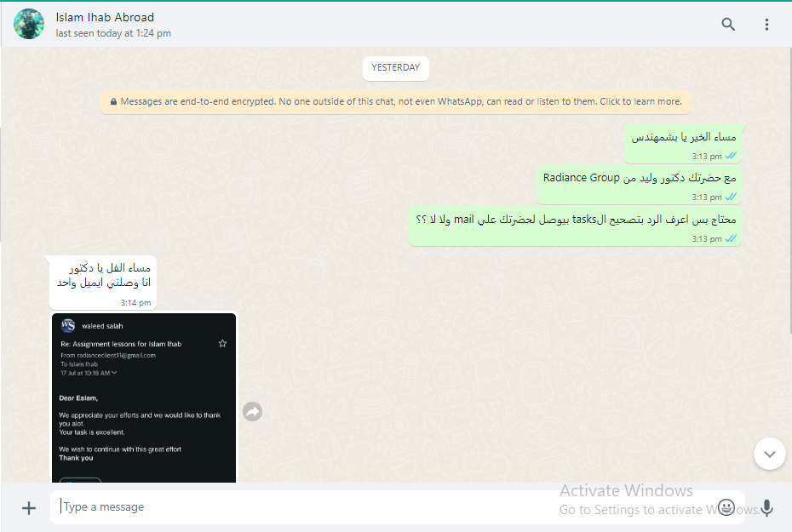Image resolution: width=792 pixels, height=532 pixels.
Task: Click the chat's vertical scrollbar
Action: [789, 191]
